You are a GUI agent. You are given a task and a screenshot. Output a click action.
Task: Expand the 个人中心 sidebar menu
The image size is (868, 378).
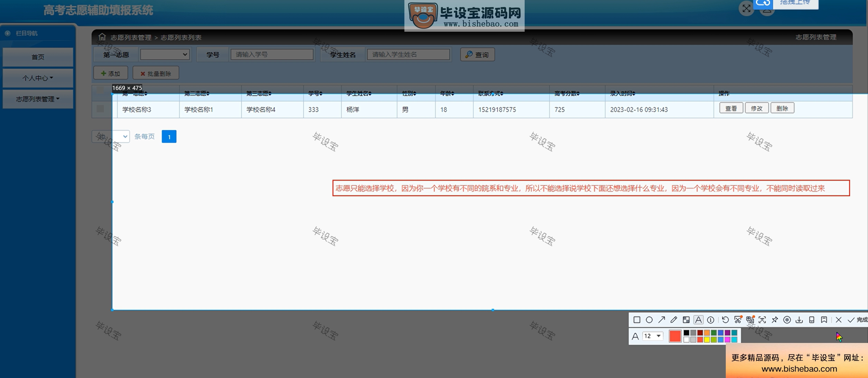[38, 78]
